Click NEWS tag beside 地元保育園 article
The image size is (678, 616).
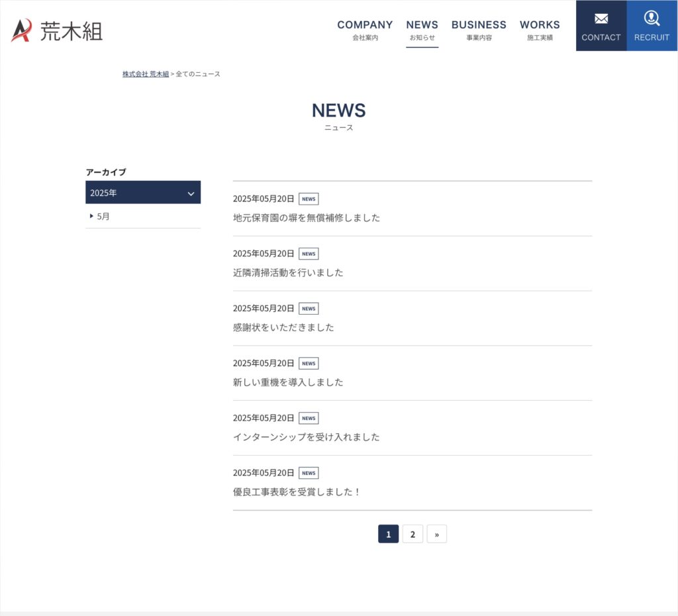tap(309, 199)
